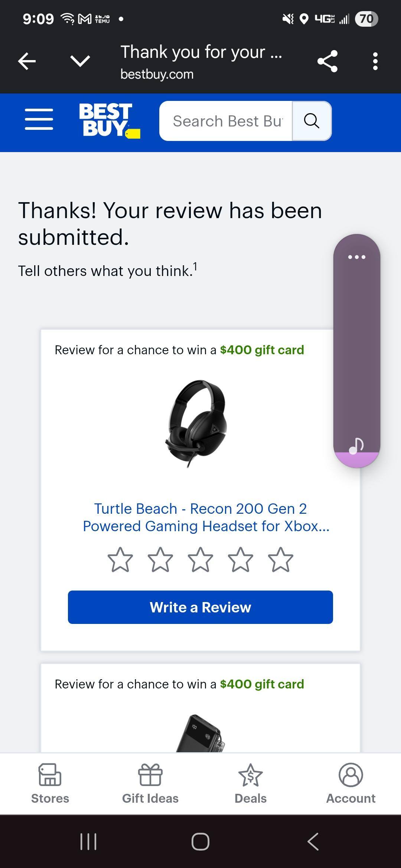Navigate back with the browser arrow
The width and height of the screenshot is (401, 868).
pyautogui.click(x=26, y=61)
